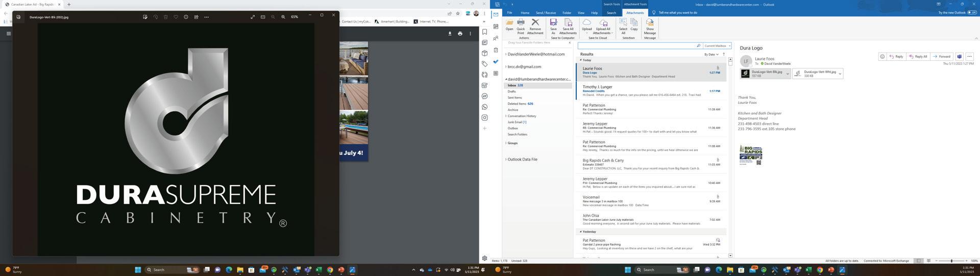Click Select All in Selection group
This screenshot has height=276, width=980.
(623, 27)
